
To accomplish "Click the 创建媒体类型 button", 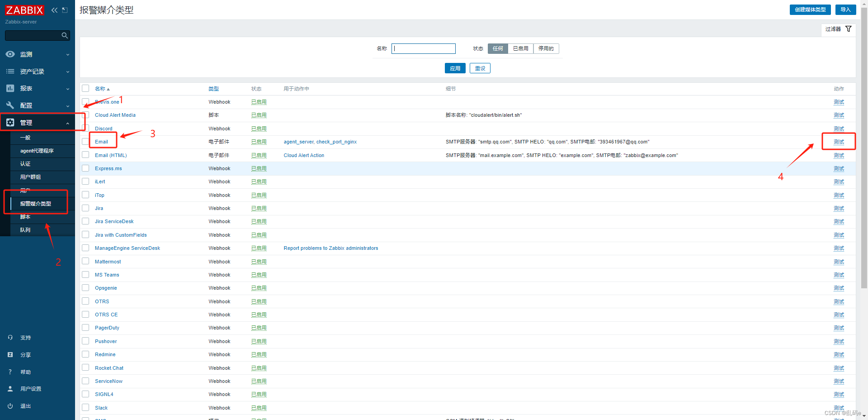I will (x=810, y=10).
